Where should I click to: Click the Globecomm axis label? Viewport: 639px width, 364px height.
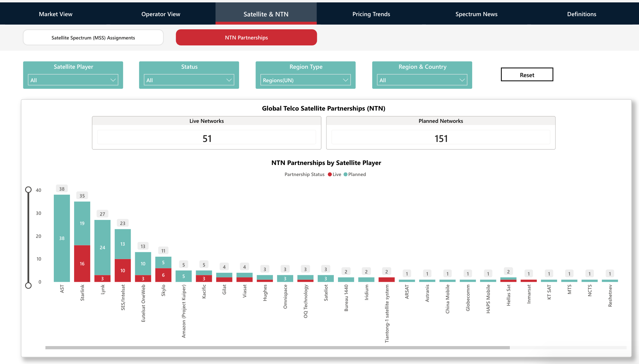click(x=468, y=298)
